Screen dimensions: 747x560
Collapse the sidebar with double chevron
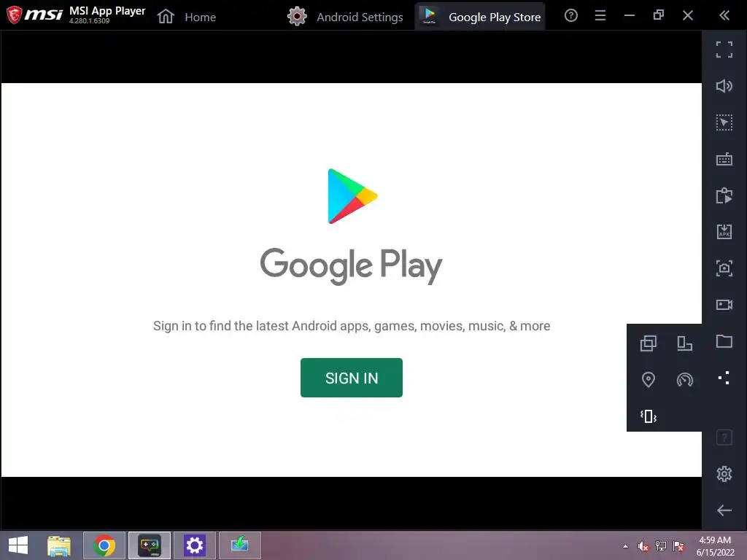(724, 16)
